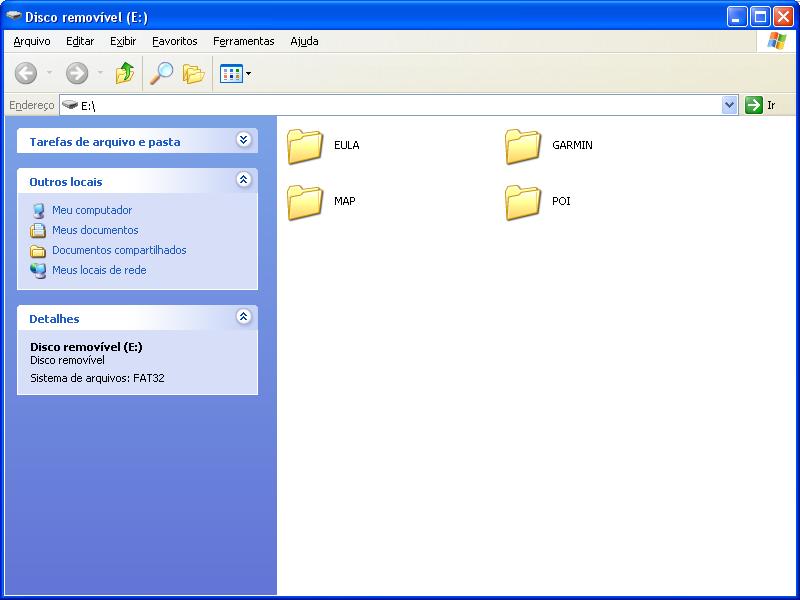This screenshot has height=600, width=800.
Task: Toggle the Folders pane icon
Action: point(194,74)
